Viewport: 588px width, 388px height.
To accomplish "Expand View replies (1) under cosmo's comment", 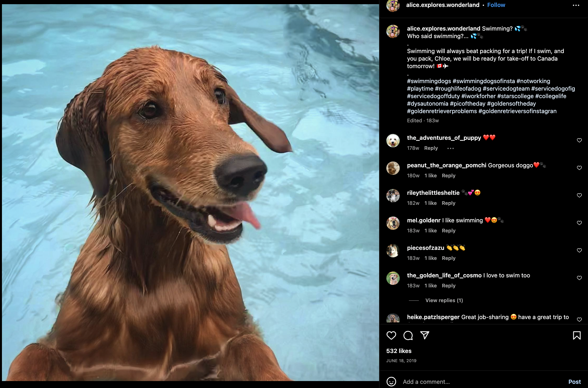I will (x=444, y=300).
